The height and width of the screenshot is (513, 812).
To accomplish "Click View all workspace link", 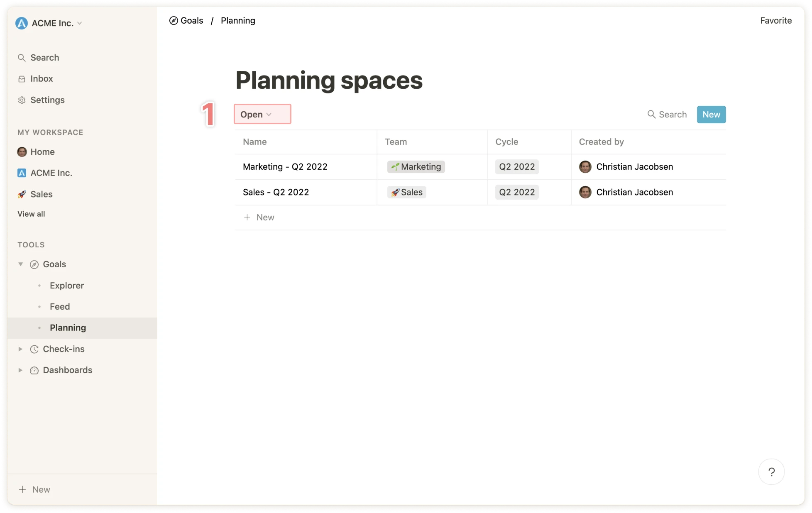I will point(31,214).
